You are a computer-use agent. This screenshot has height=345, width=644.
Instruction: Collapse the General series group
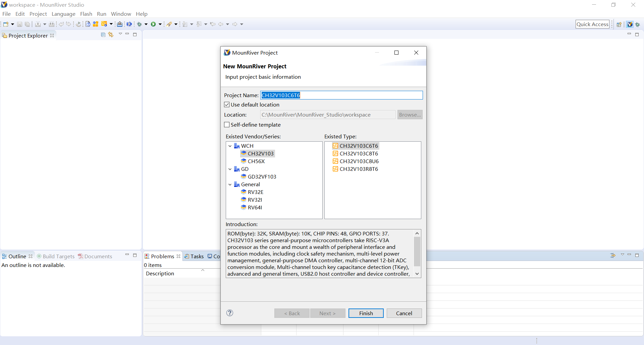click(x=230, y=184)
